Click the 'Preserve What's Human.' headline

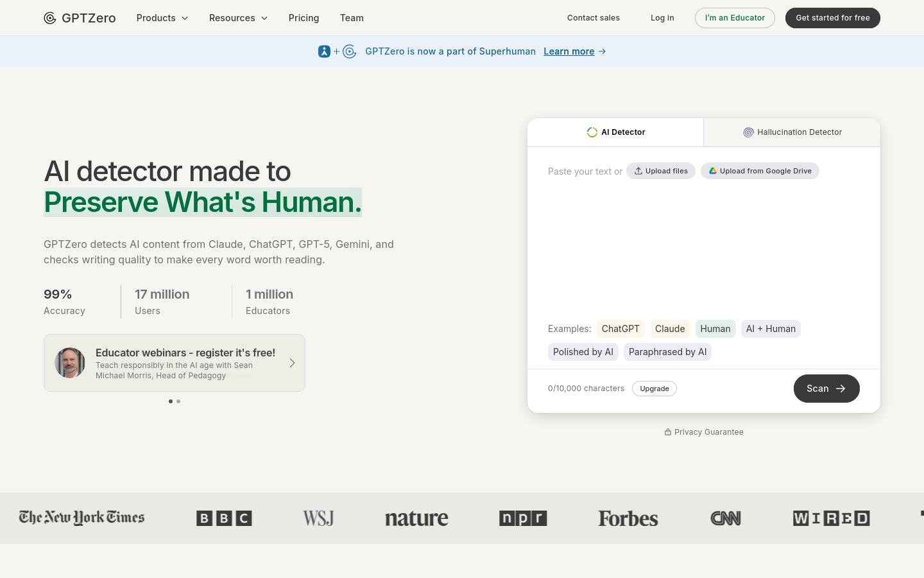(203, 202)
